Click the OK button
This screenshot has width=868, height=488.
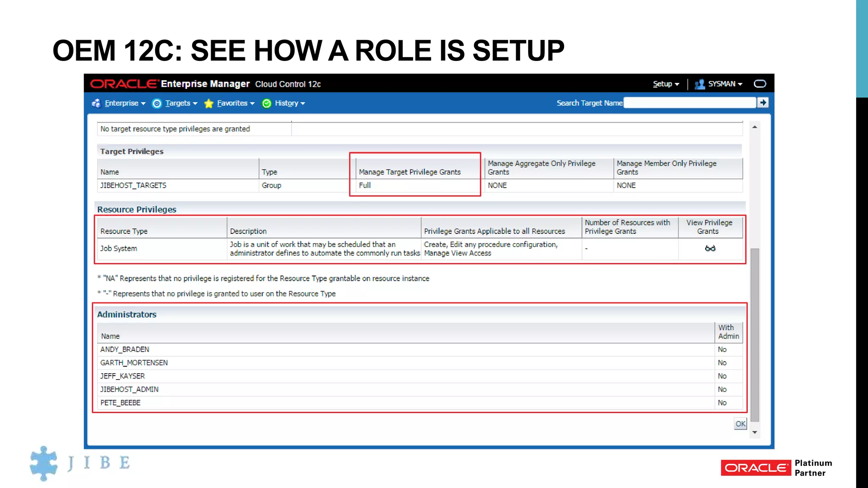[x=740, y=424]
